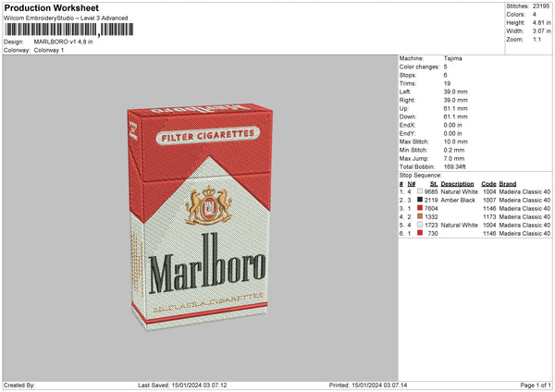
Task: Click the Max Jump value '7.0 mm'
Action: point(454,158)
